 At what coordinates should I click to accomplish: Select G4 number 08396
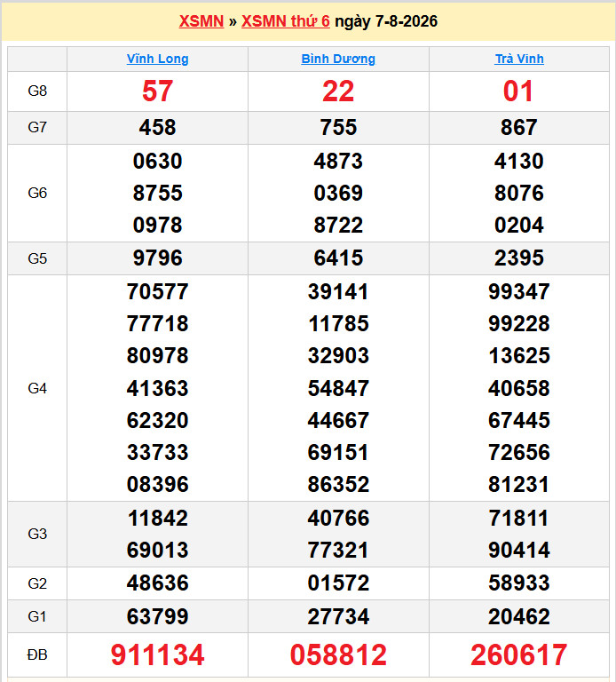(157, 485)
